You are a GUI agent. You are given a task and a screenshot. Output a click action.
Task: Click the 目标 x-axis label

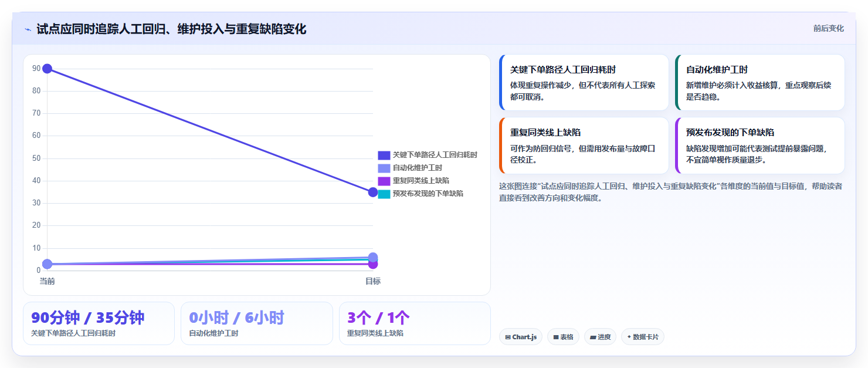coord(373,281)
